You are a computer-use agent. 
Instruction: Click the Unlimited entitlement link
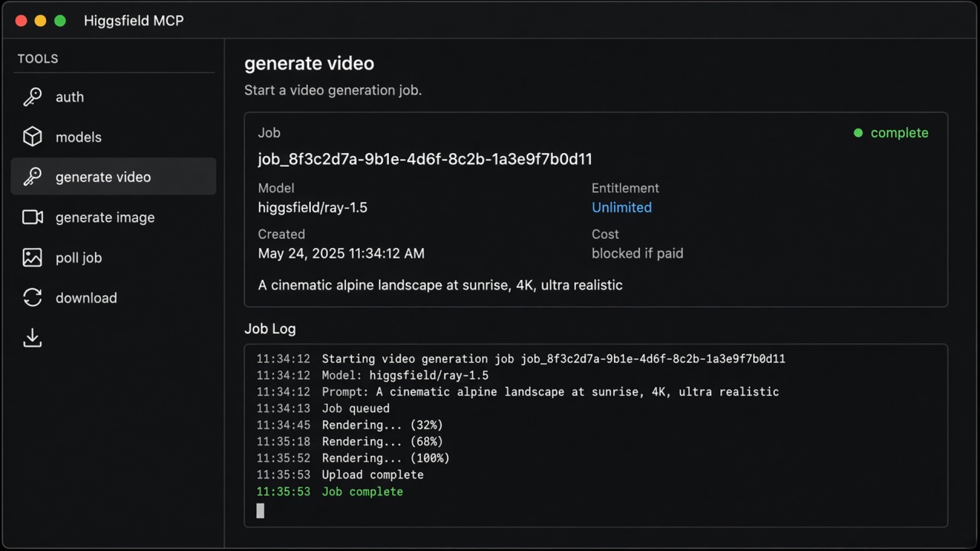622,207
